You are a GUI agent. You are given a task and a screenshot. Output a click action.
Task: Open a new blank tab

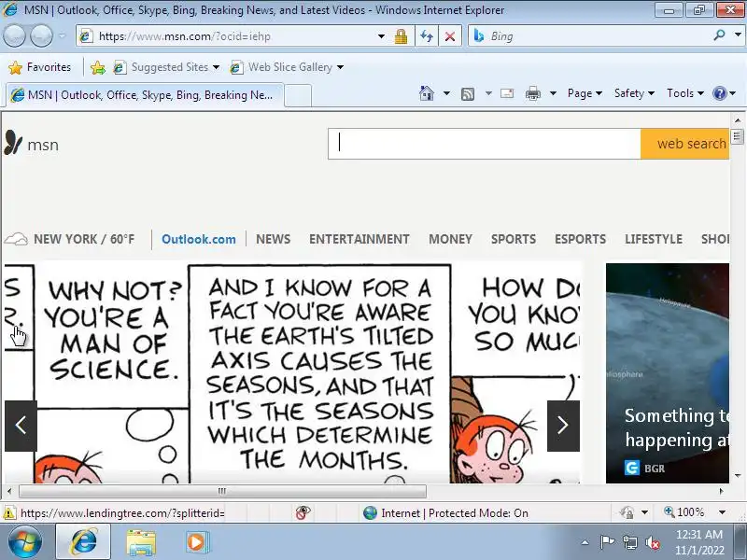(298, 95)
